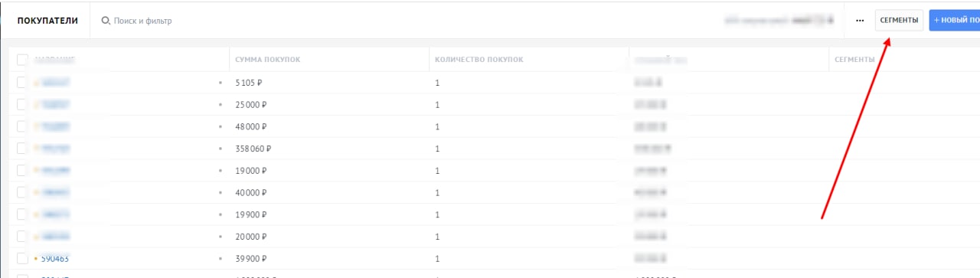980x278 pixels.
Task: Click the Сегменты column header
Action: coord(854,59)
